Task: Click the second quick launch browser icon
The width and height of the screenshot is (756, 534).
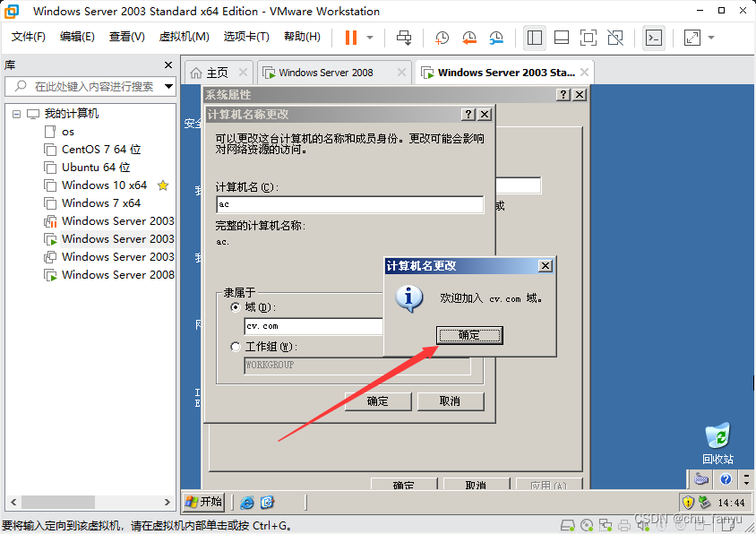Action: (x=267, y=502)
